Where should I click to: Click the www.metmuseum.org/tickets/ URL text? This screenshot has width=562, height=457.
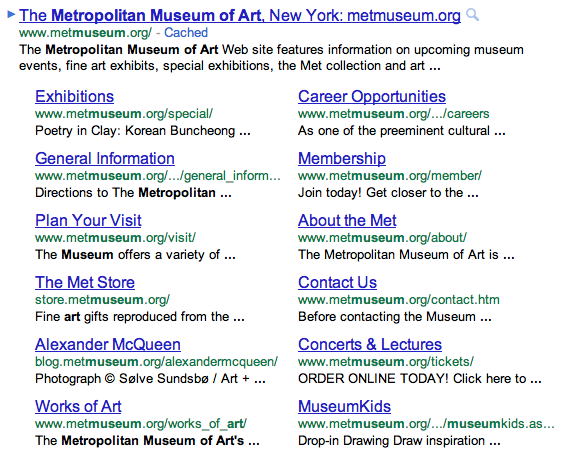tap(386, 362)
